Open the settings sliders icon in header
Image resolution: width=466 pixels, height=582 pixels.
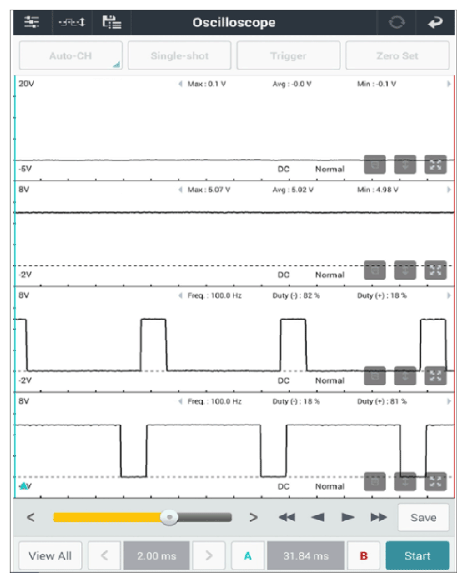point(32,22)
